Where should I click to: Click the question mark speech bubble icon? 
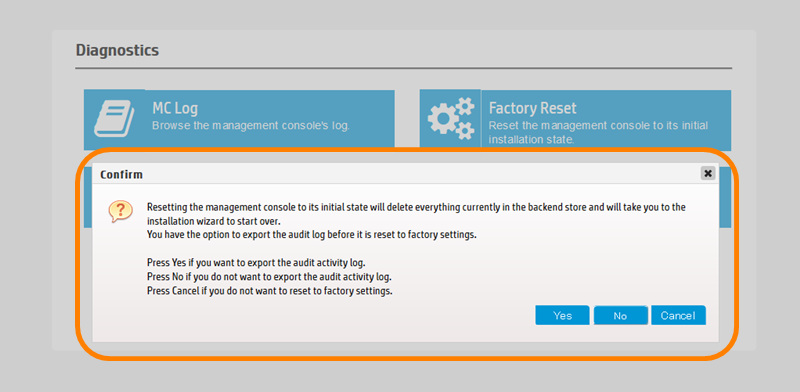[x=121, y=211]
